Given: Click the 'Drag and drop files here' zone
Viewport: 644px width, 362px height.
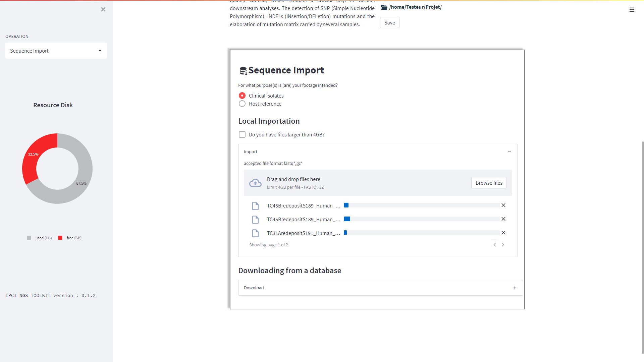Looking at the screenshot, I should tap(378, 183).
